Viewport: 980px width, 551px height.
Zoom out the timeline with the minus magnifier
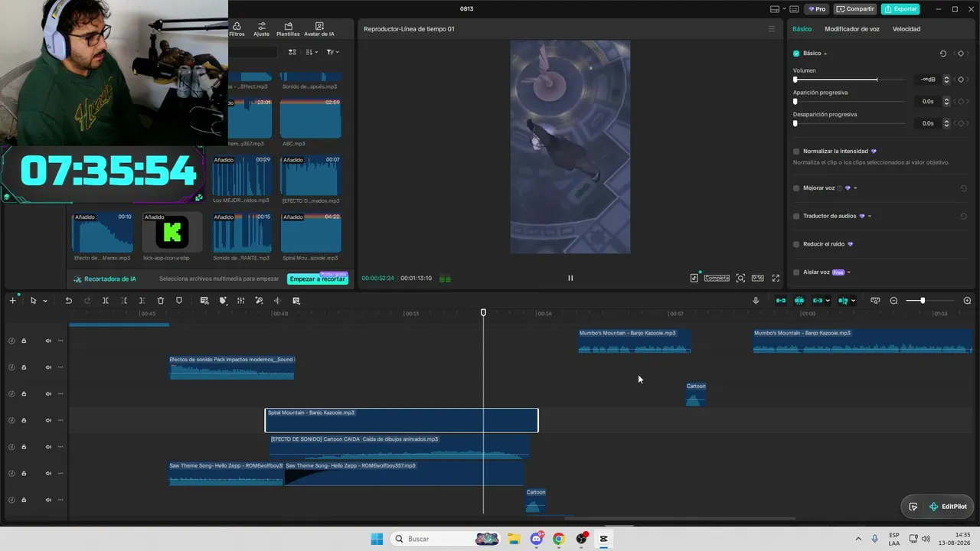pos(893,301)
